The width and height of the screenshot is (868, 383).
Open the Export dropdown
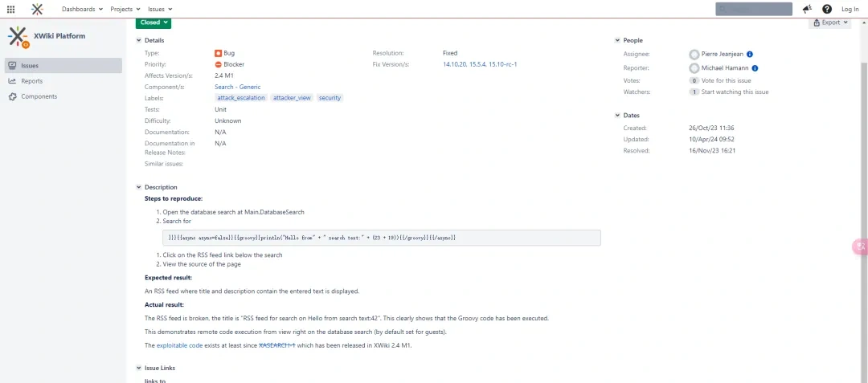click(x=829, y=22)
